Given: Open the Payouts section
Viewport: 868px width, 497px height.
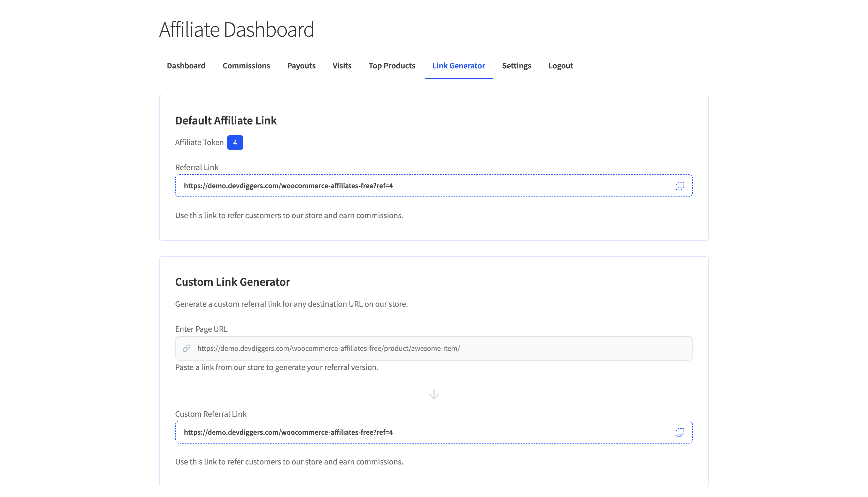Looking at the screenshot, I should pos(301,66).
